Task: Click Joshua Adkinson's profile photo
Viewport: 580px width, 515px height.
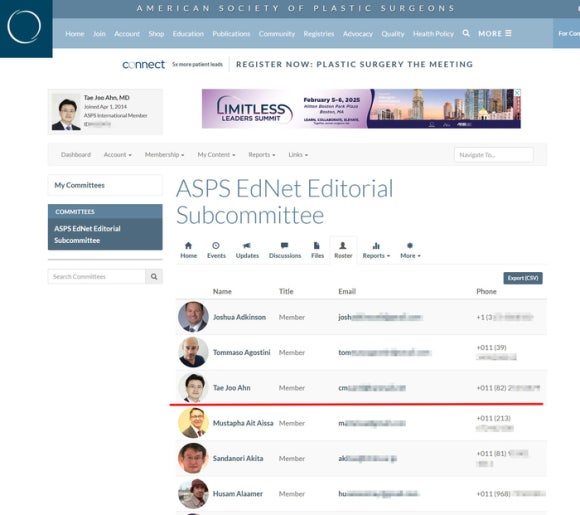Action: coord(193,317)
